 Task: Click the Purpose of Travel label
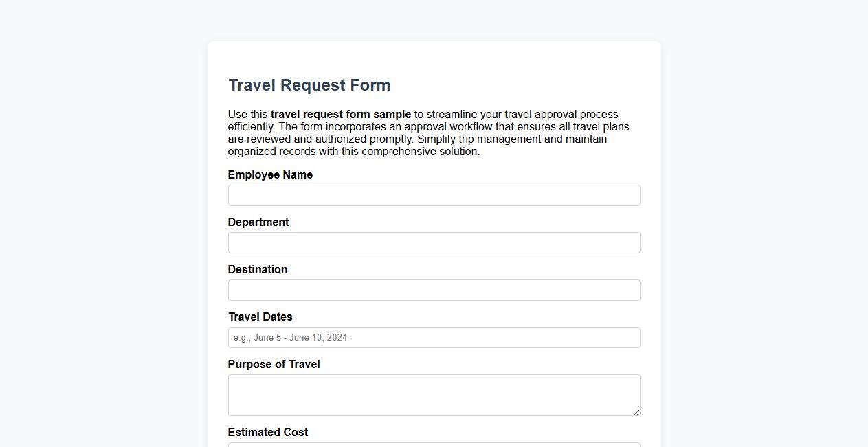click(274, 364)
